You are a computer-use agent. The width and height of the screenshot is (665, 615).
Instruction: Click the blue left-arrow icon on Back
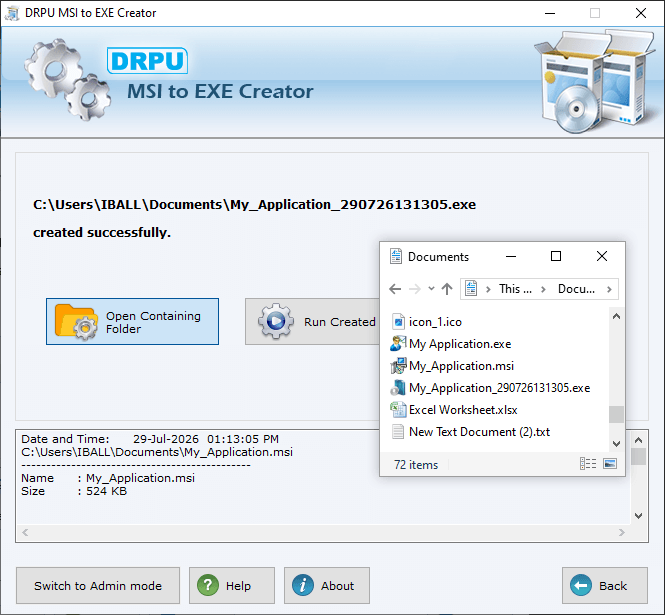pos(581,585)
